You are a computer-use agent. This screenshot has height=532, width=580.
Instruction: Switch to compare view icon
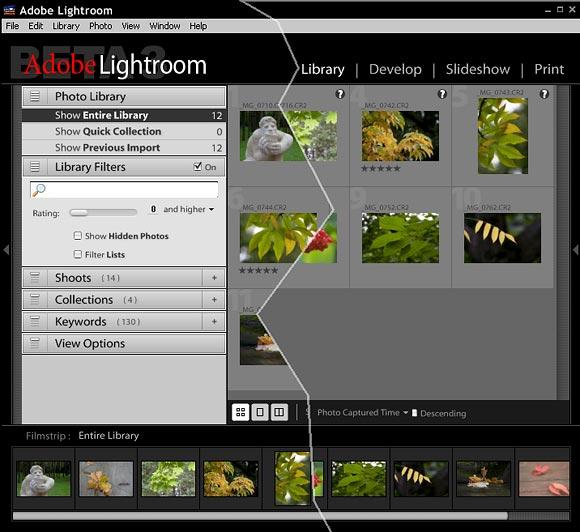(x=279, y=412)
